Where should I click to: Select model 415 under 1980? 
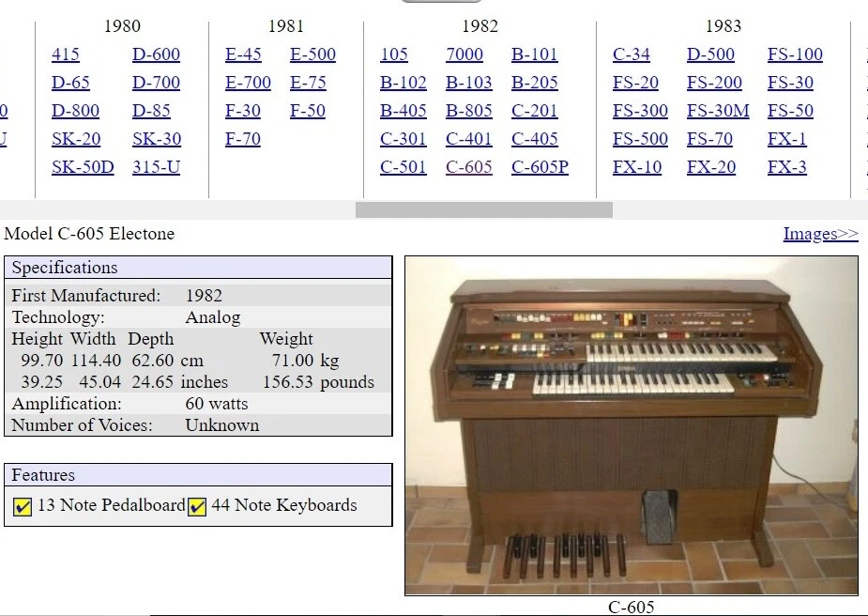(x=65, y=54)
